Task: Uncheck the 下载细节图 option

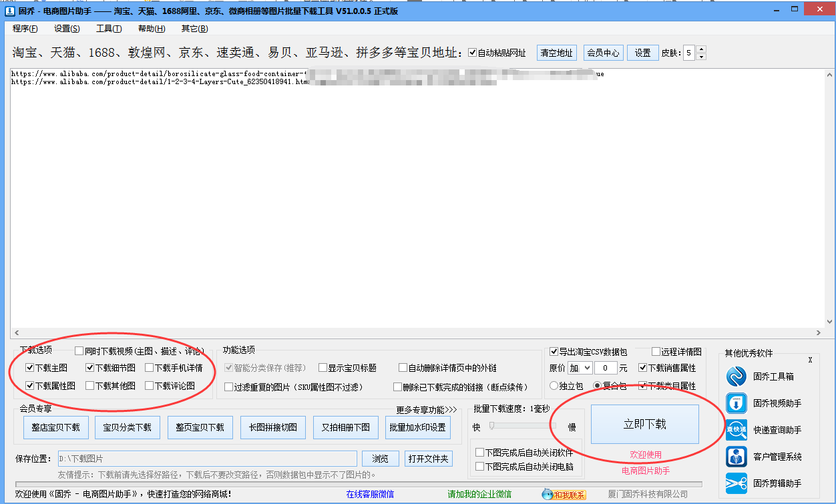Action: click(90, 368)
